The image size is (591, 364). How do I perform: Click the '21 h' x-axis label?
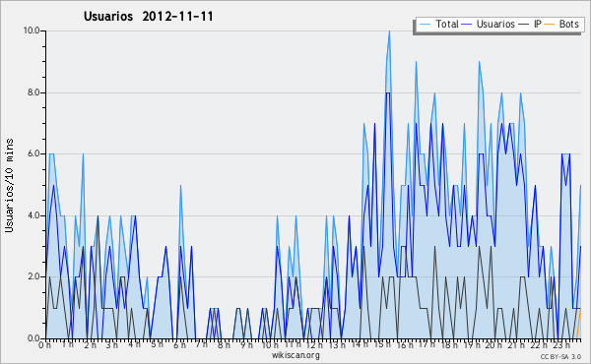[x=516, y=345]
